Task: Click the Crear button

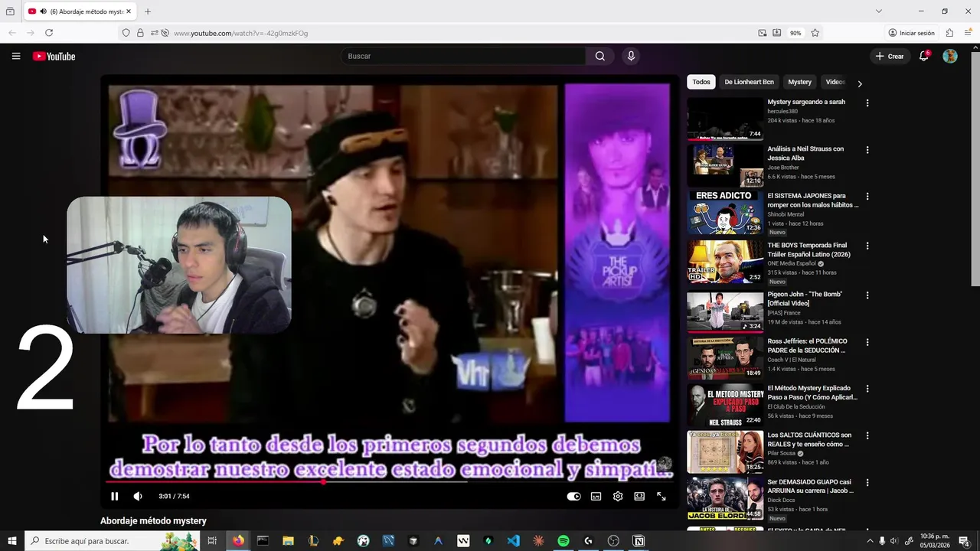Action: tap(890, 56)
